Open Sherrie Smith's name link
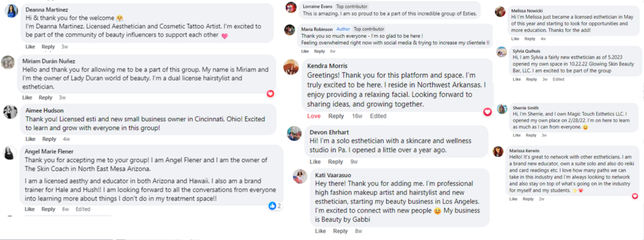Screen dimensions: 644x240 click(524, 108)
